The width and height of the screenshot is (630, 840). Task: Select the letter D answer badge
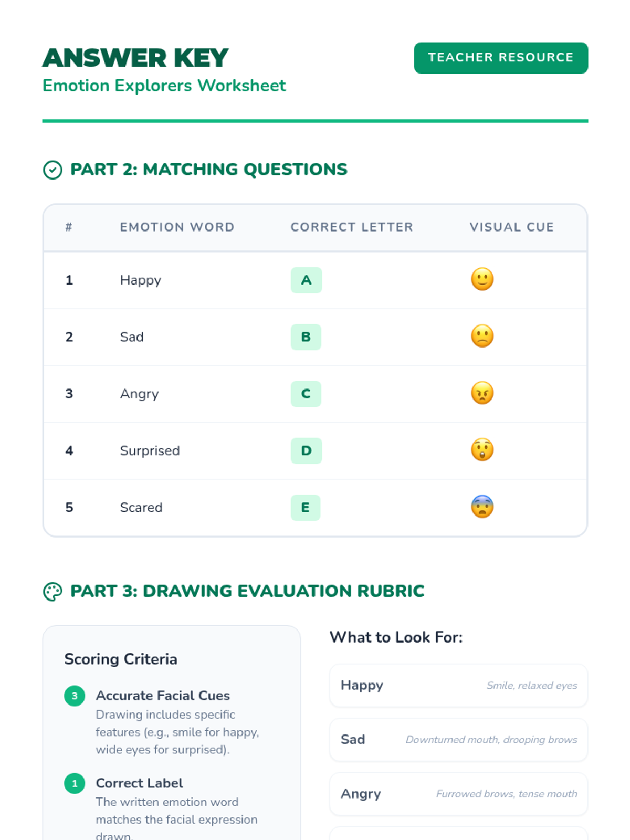[x=306, y=450]
